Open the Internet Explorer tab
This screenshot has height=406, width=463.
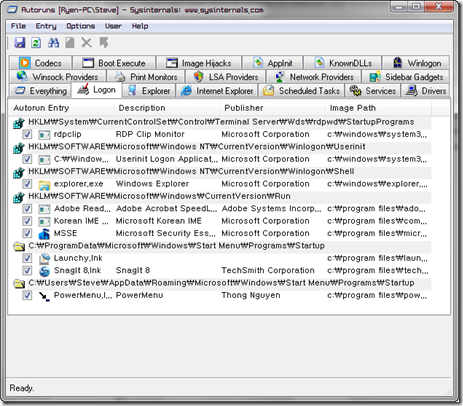217,91
